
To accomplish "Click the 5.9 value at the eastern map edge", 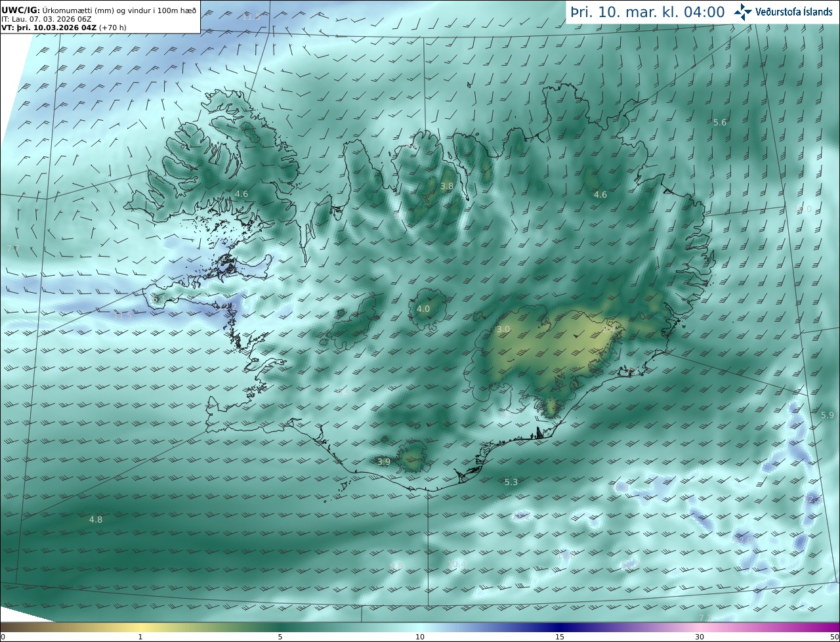I will pos(828,416).
